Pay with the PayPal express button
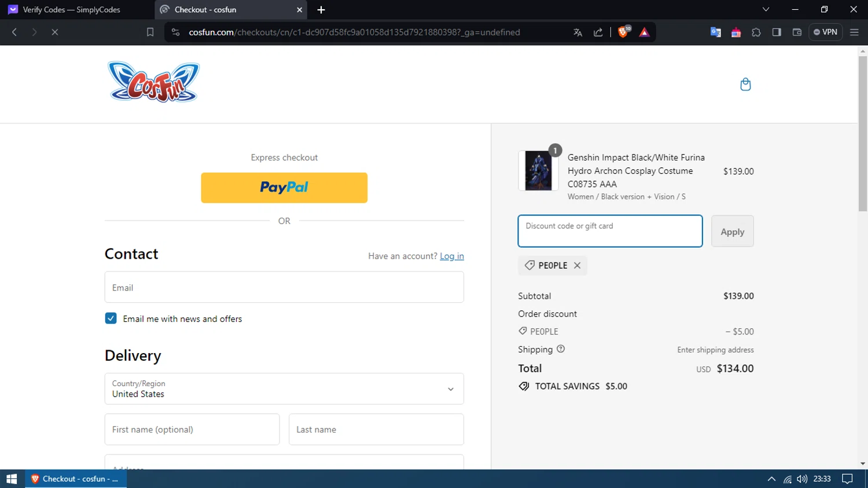The image size is (868, 488). tap(284, 188)
